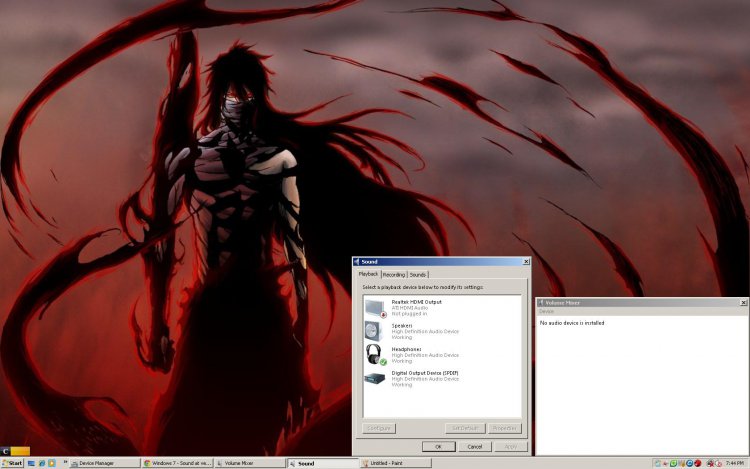Click the Configure button in Sound dialog

pyautogui.click(x=379, y=428)
